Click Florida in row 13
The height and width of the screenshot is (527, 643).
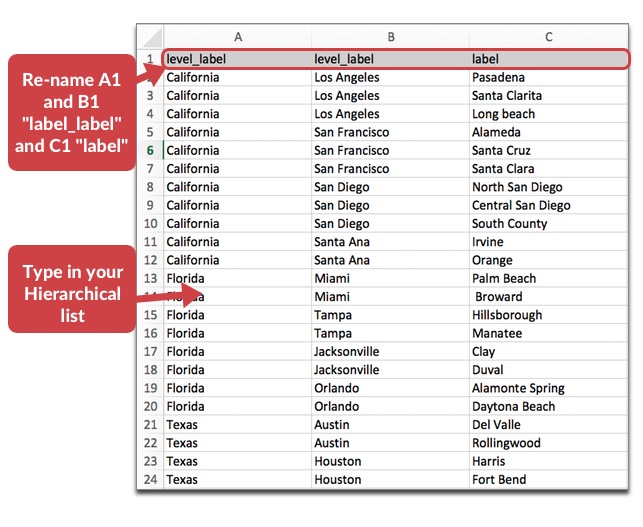click(238, 278)
